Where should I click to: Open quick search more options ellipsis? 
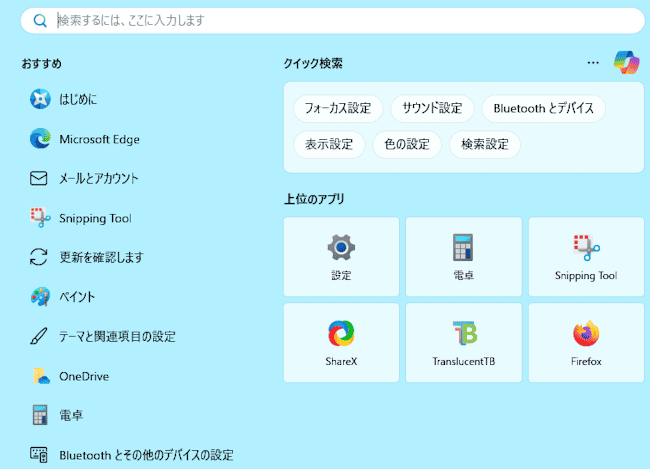tap(593, 63)
